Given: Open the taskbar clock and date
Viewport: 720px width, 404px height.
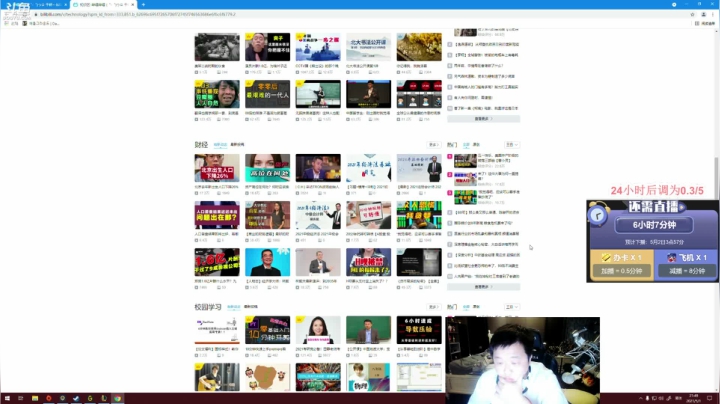Looking at the screenshot, I should tap(694, 398).
